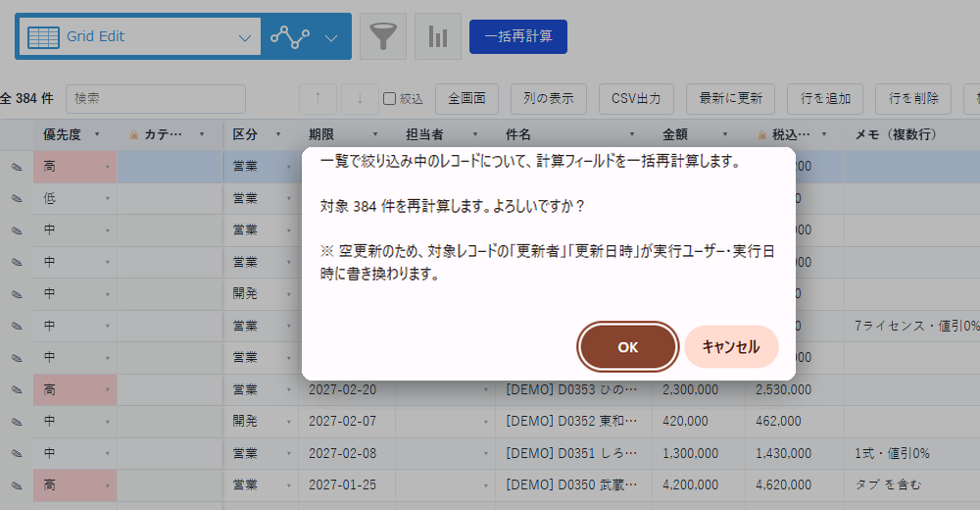Image resolution: width=980 pixels, height=510 pixels.
Task: Select the 4,620,000 tax-included cell
Action: coord(795,484)
